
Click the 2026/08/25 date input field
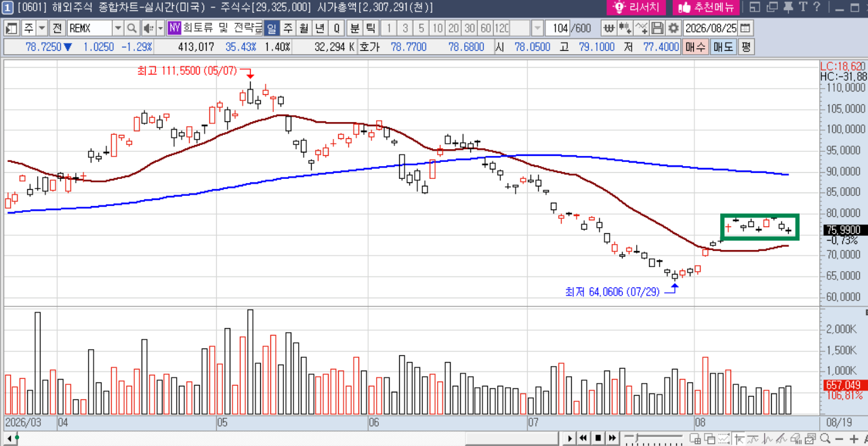pyautogui.click(x=711, y=28)
